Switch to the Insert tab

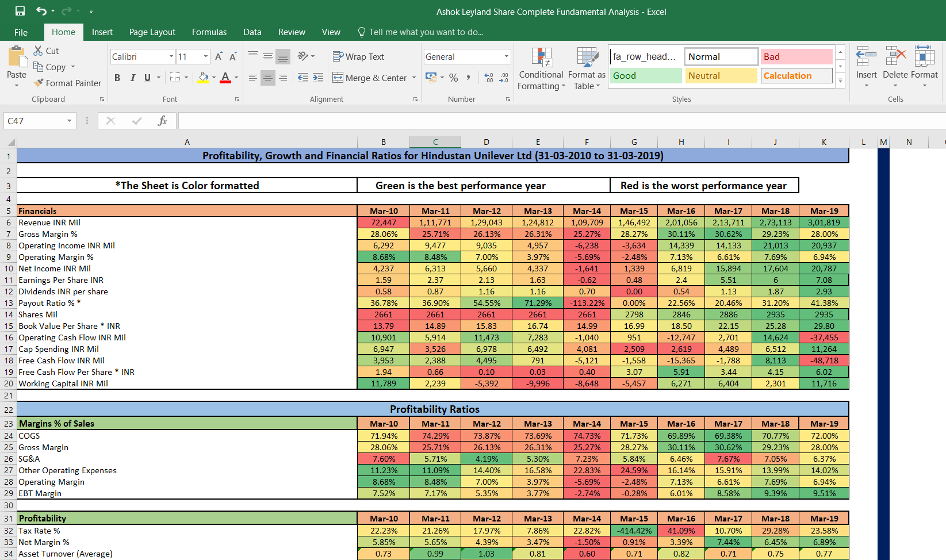[102, 32]
